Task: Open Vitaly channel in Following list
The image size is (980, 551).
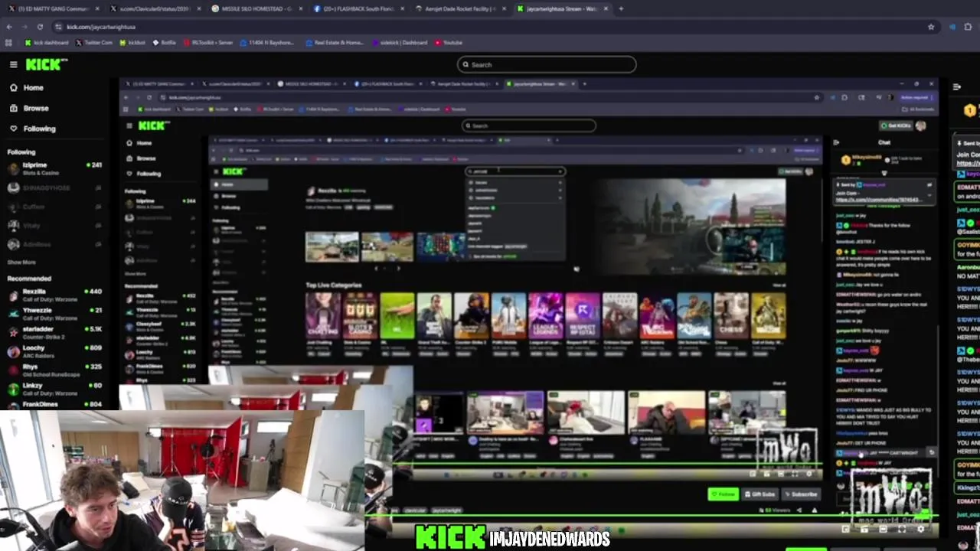Action: click(x=54, y=226)
